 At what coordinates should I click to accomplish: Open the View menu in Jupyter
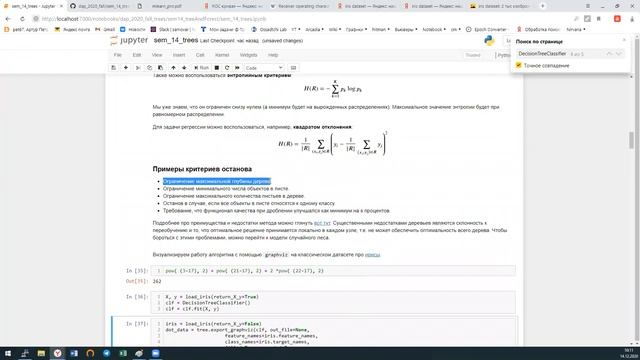(157, 55)
